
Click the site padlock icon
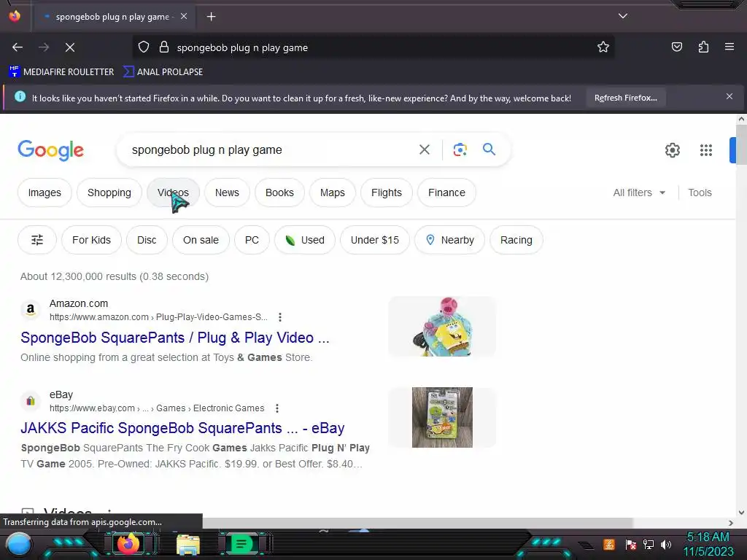point(164,47)
